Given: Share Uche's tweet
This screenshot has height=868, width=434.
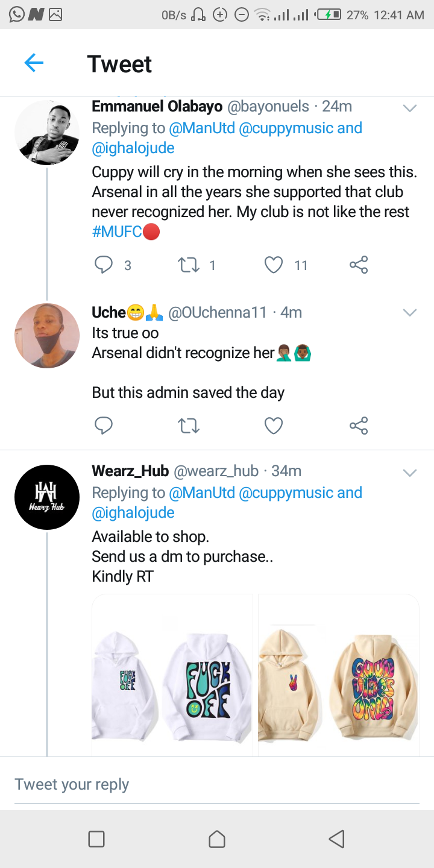Looking at the screenshot, I should (x=359, y=426).
